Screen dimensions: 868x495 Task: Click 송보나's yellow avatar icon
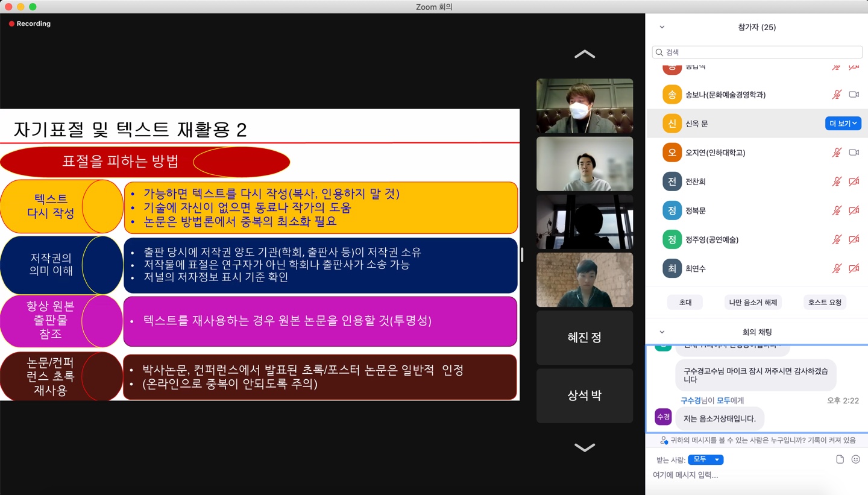point(672,95)
